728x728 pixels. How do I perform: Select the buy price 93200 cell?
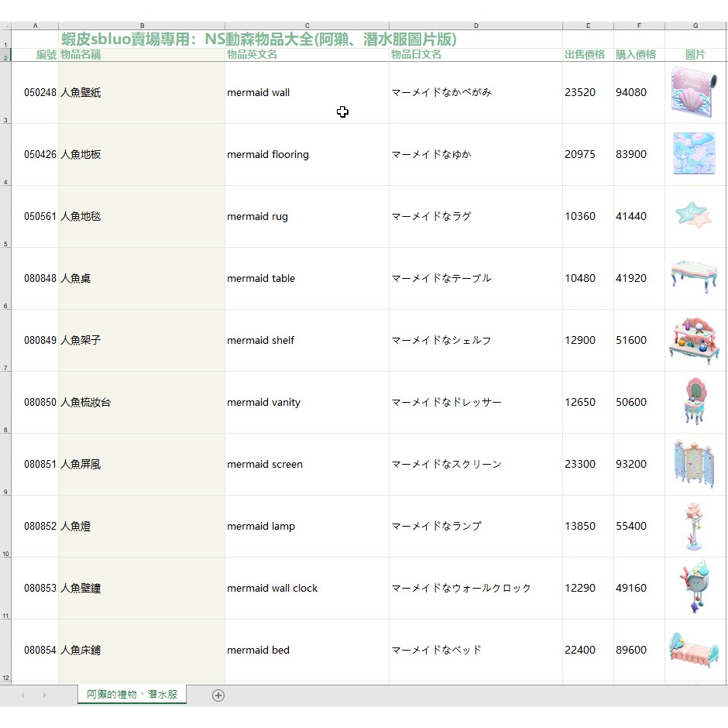coord(639,465)
